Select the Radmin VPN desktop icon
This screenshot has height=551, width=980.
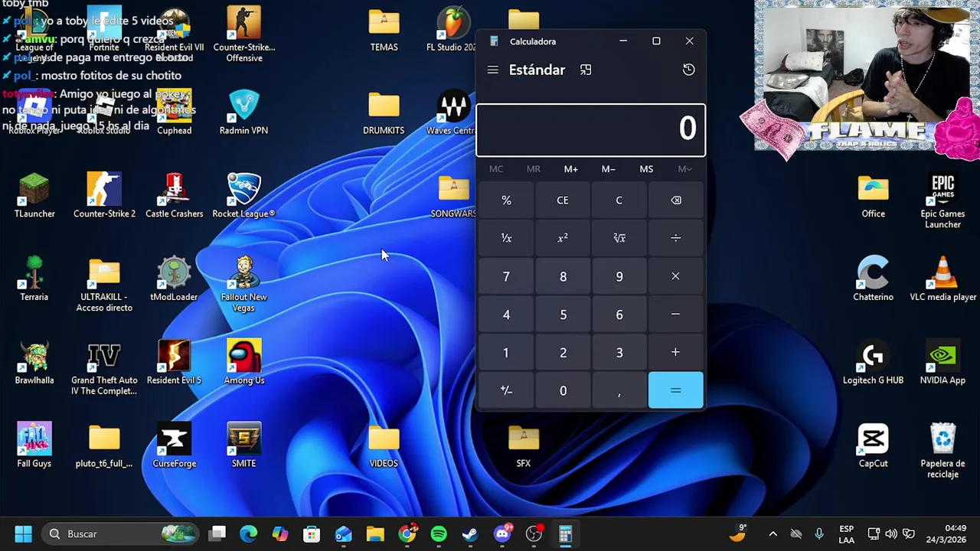tap(243, 112)
